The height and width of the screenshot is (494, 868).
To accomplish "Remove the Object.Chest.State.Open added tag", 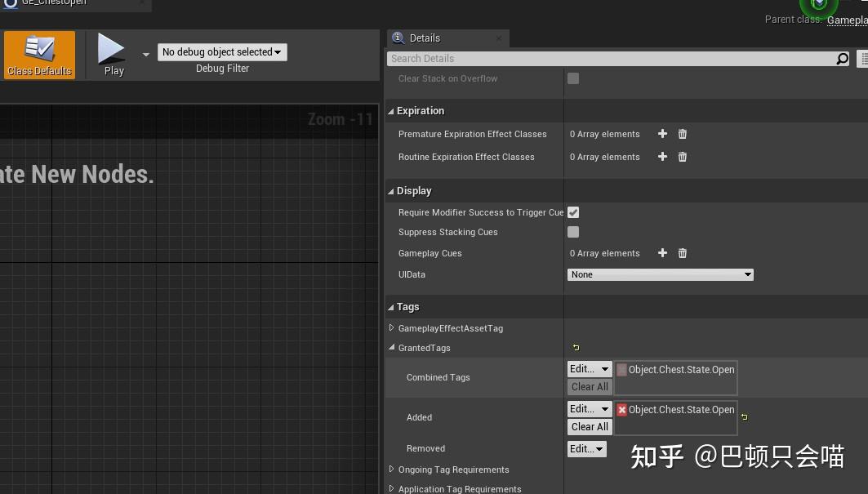I will (621, 409).
